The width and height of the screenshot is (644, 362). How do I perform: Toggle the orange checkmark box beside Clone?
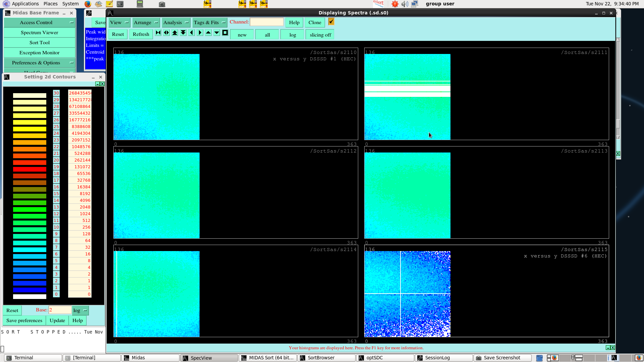tap(331, 22)
